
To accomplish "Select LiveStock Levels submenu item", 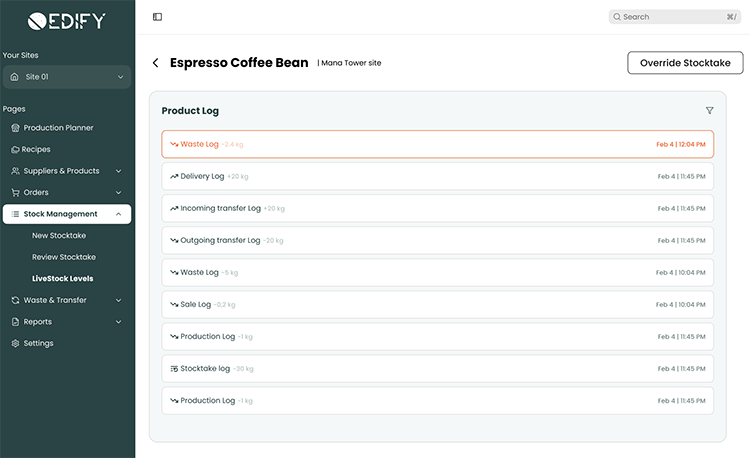I will [62, 279].
